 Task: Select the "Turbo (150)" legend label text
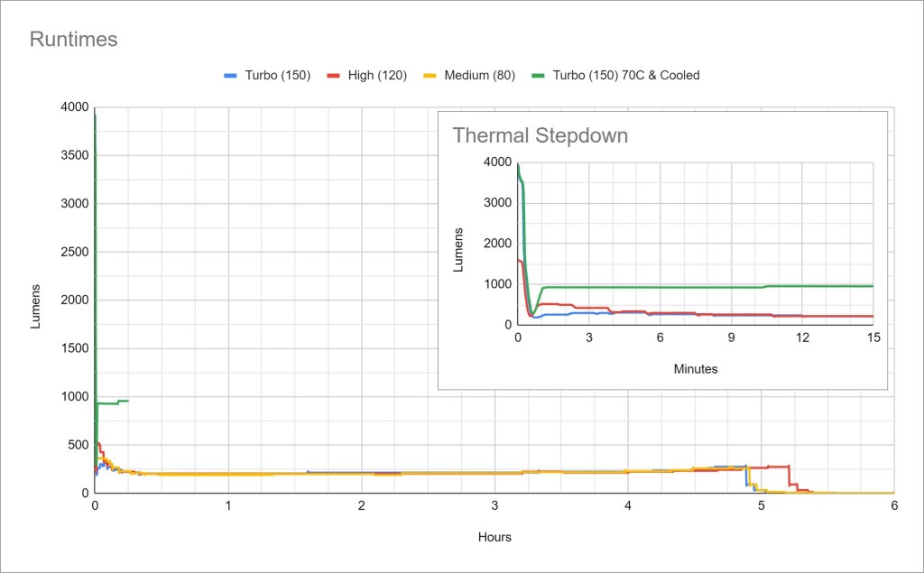click(278, 76)
